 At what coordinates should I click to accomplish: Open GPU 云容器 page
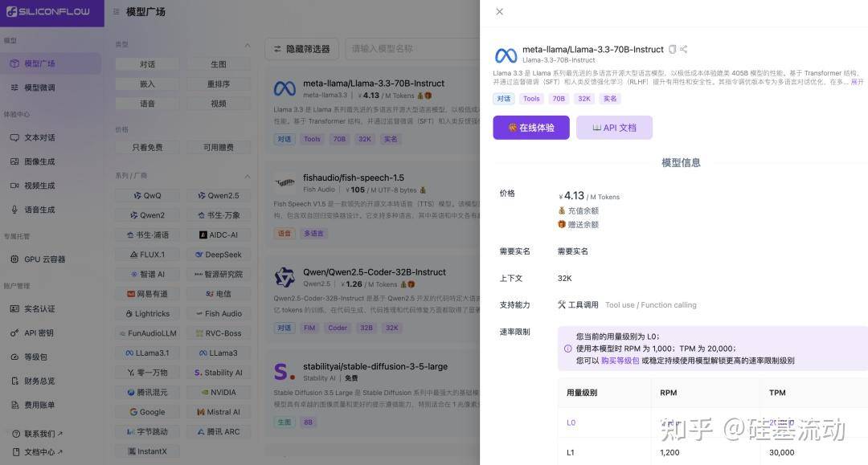(51, 259)
